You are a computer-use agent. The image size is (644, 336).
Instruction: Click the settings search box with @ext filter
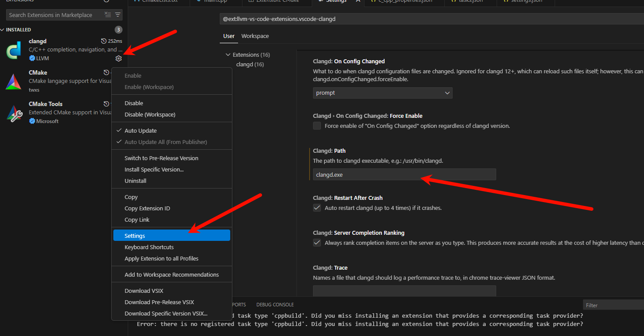point(432,19)
